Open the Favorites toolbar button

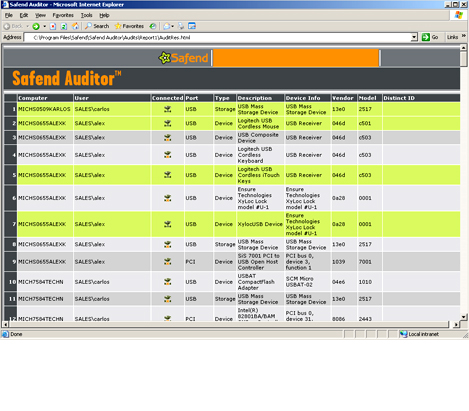tap(129, 26)
